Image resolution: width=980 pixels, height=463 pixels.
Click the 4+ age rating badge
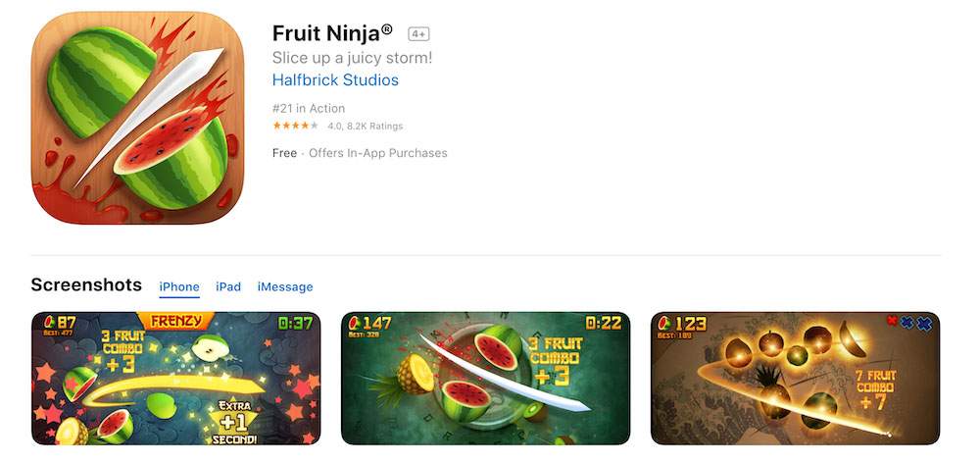[x=418, y=33]
